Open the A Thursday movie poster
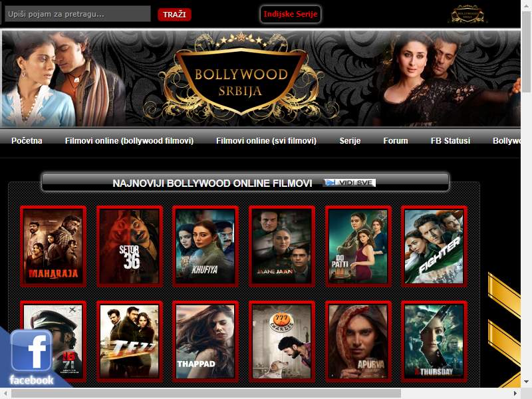The height and width of the screenshot is (399, 532). pos(434,341)
